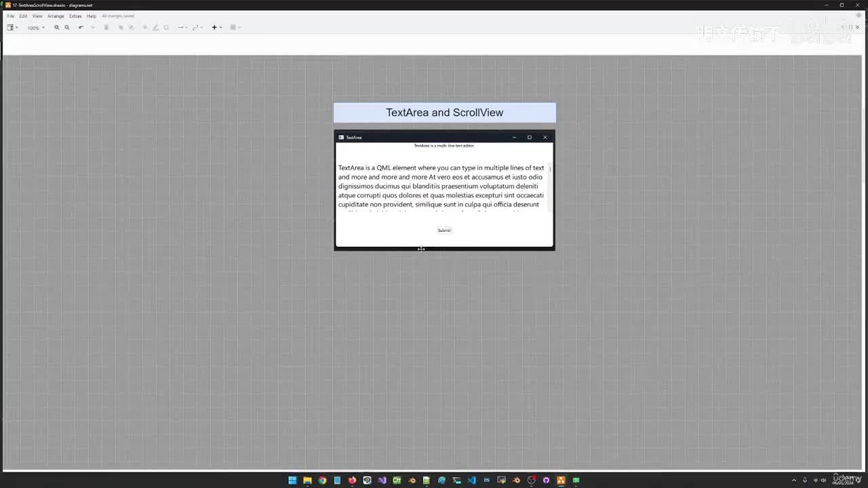The image size is (868, 488).
Task: Open the Windows Start menu
Action: [x=292, y=481]
